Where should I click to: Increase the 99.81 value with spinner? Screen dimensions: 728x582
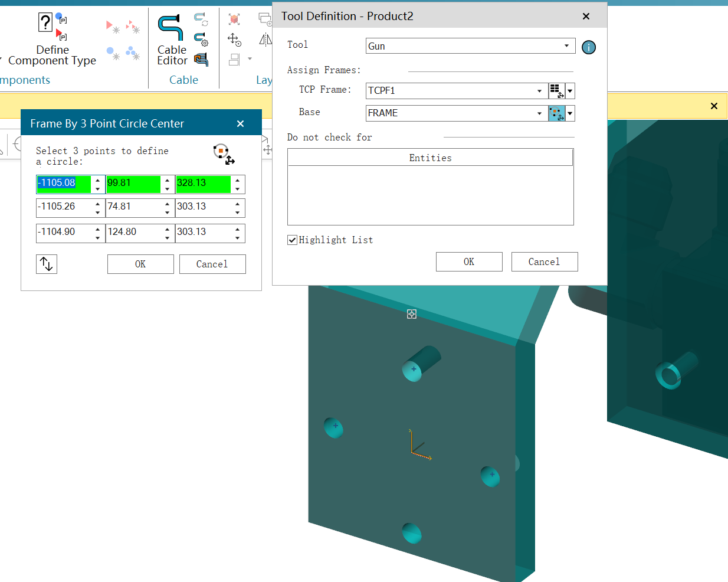point(168,180)
